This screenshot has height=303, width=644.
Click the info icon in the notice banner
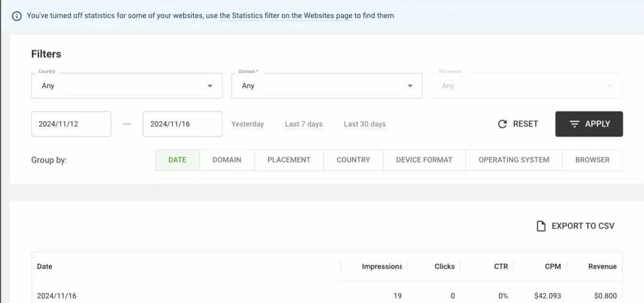17,16
